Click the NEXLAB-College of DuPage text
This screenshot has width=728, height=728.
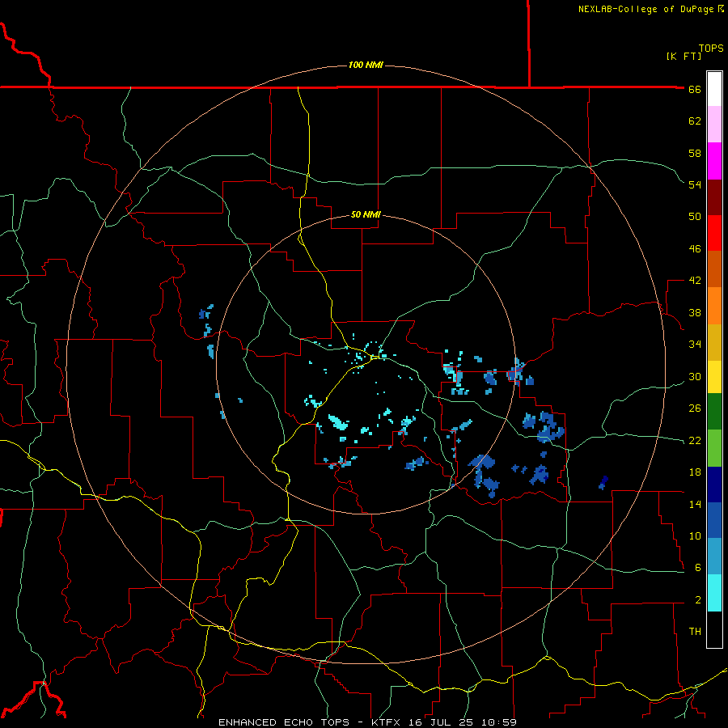pyautogui.click(x=646, y=9)
